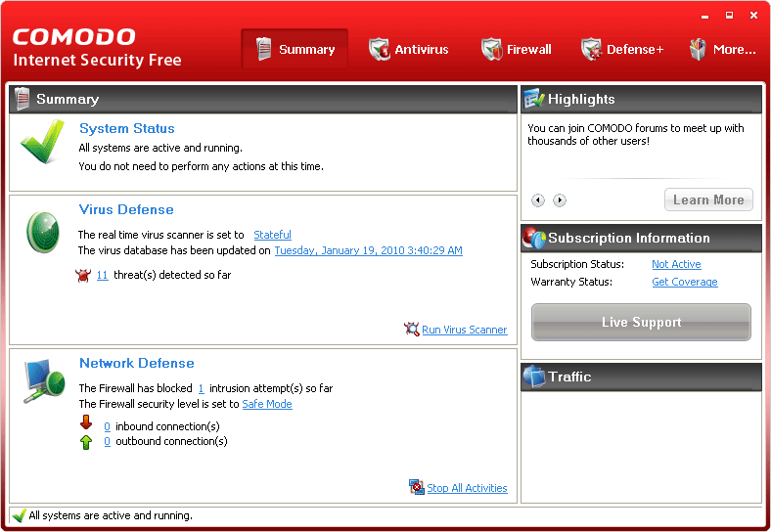
Task: Click the green outbound connections arrow icon
Action: click(x=86, y=442)
